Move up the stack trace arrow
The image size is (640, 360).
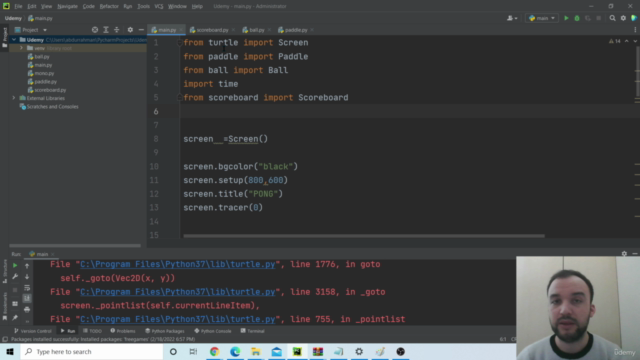click(27, 266)
